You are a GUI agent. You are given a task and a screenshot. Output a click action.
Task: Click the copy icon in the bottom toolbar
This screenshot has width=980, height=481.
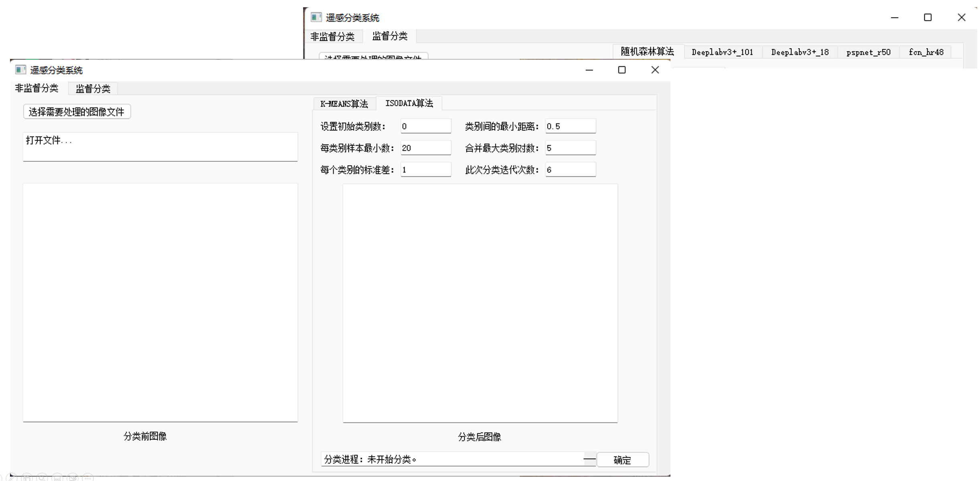(27, 478)
